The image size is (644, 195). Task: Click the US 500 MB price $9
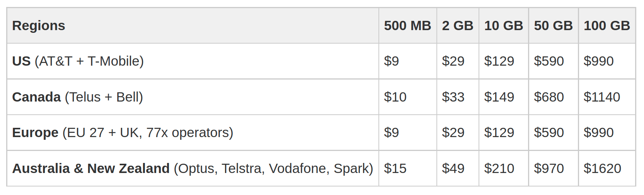(392, 61)
